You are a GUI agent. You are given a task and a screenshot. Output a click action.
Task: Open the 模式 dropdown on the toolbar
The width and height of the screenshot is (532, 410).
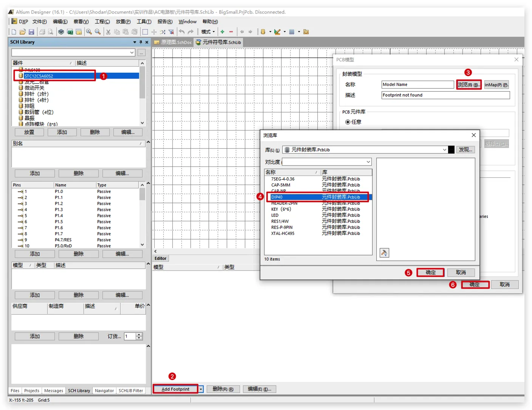(208, 32)
